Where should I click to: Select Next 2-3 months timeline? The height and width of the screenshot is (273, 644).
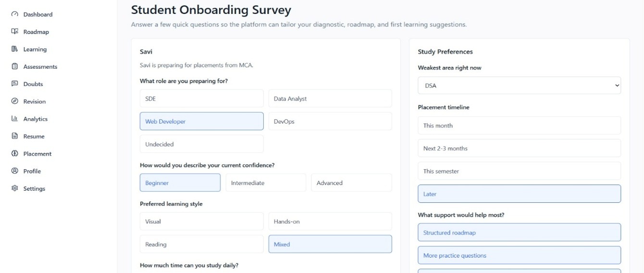[520, 148]
